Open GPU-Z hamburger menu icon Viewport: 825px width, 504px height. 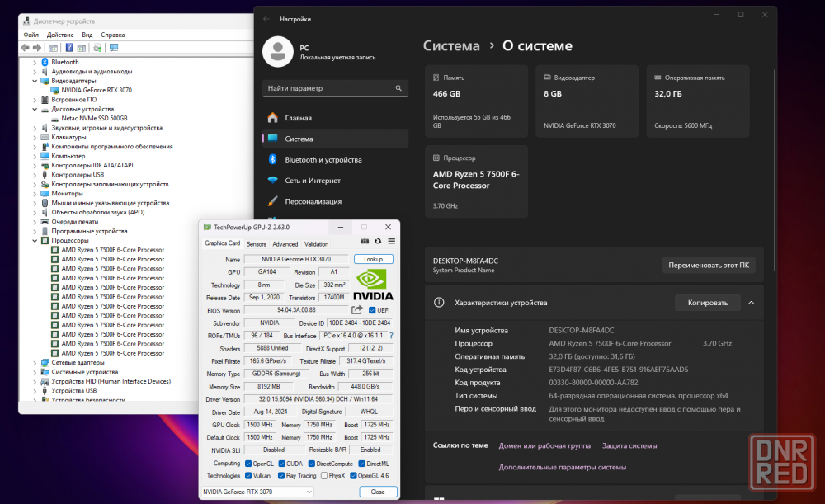(391, 241)
